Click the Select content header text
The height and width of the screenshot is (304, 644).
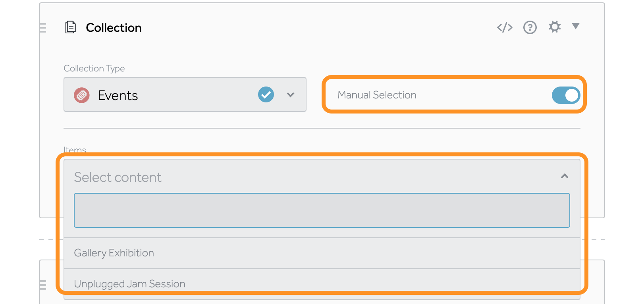tap(118, 177)
